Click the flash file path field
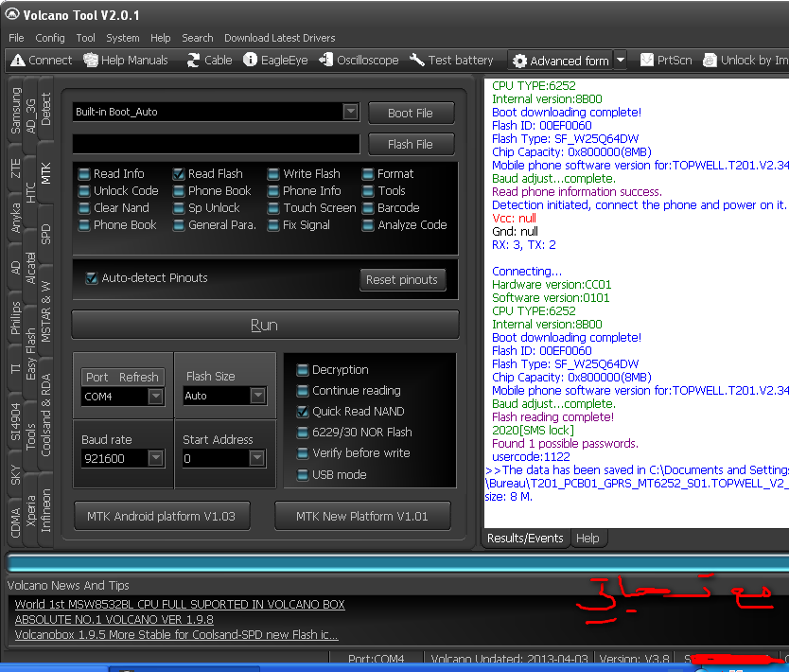789x672 pixels. click(x=217, y=144)
